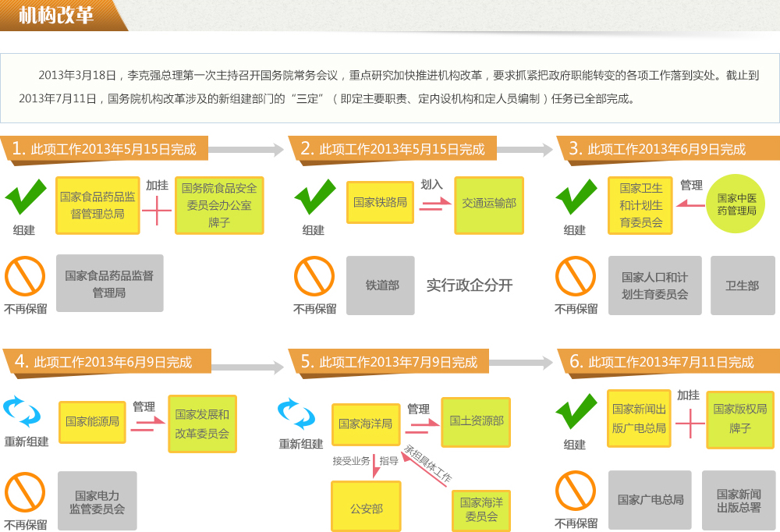Select banner 1. 此项工作2013年5月15日完成

105,149
